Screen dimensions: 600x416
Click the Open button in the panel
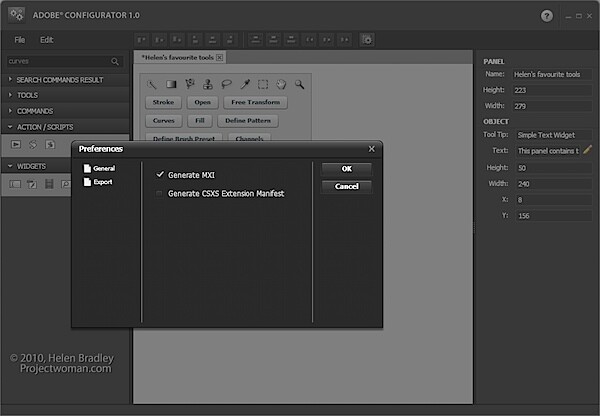pos(202,102)
